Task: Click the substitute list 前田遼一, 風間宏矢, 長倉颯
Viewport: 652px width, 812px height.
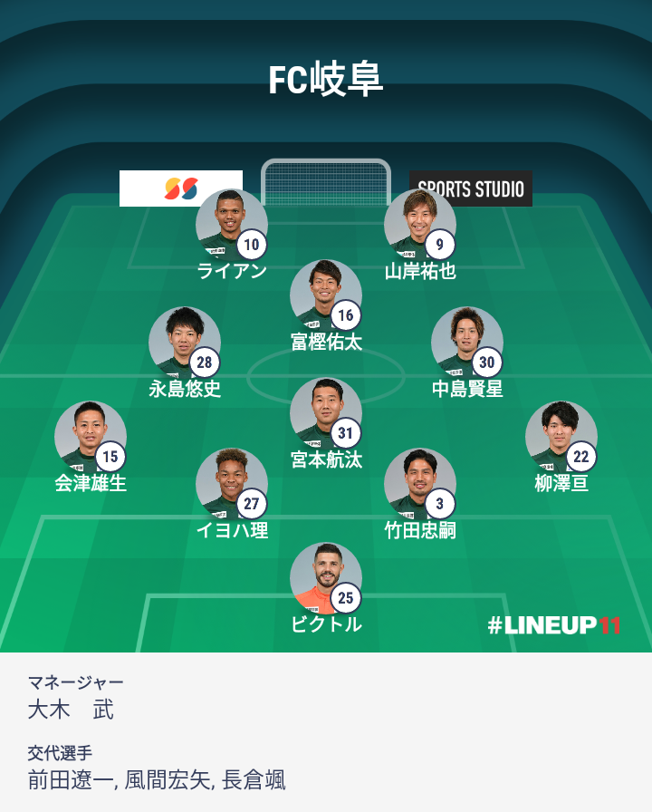Action: pyautogui.click(x=157, y=780)
